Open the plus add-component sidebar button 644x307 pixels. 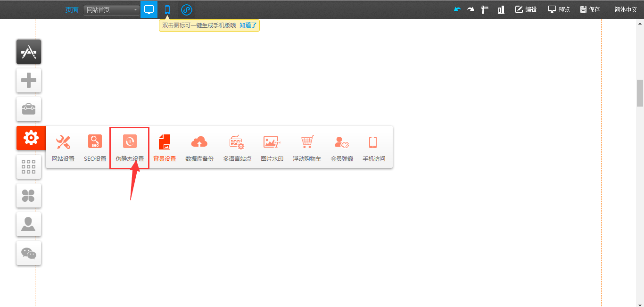pos(29,81)
